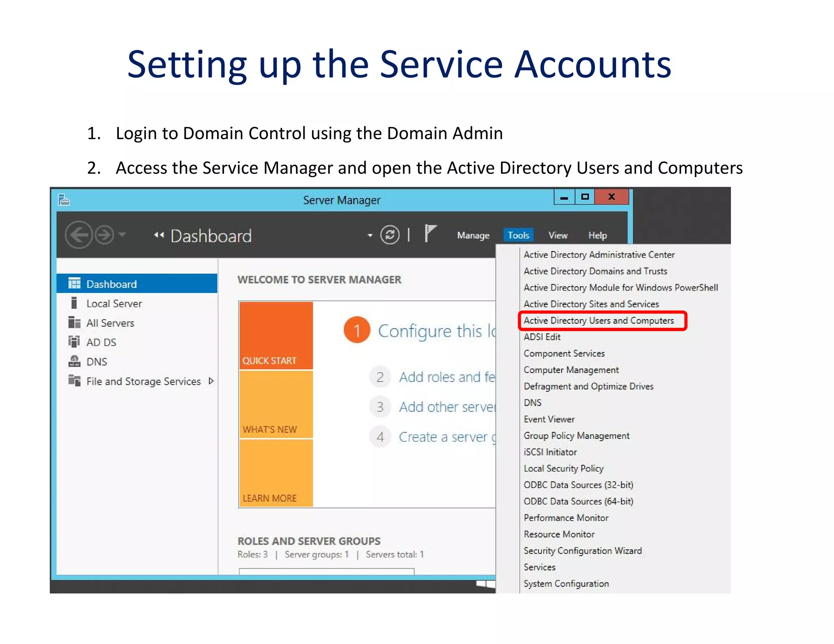This screenshot has height=644, width=834.
Task: Click the AD DS role icon
Action: [74, 342]
